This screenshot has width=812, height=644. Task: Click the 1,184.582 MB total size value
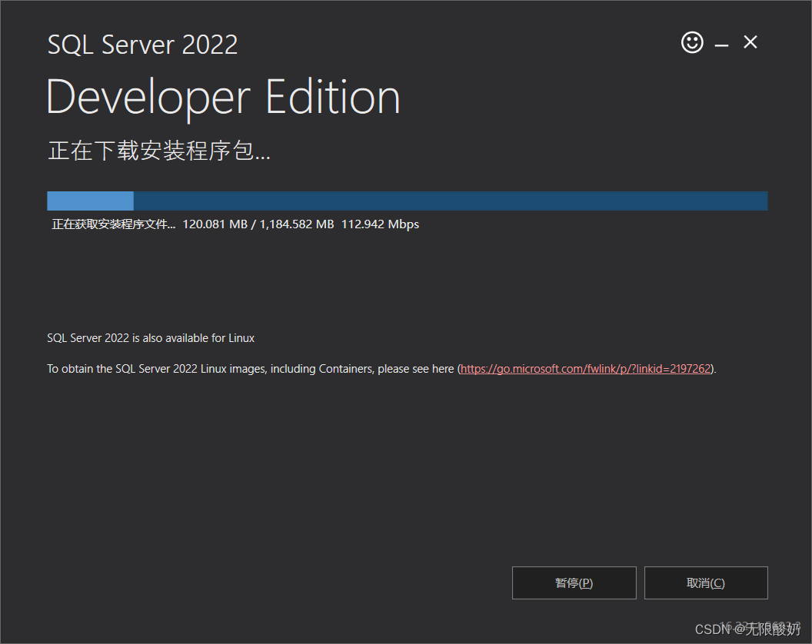point(297,224)
